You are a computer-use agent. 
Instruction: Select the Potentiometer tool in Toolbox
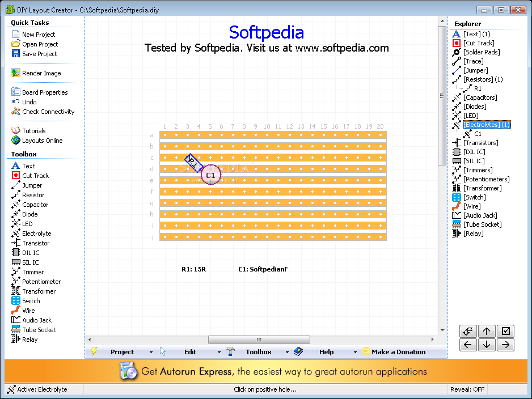[x=36, y=282]
